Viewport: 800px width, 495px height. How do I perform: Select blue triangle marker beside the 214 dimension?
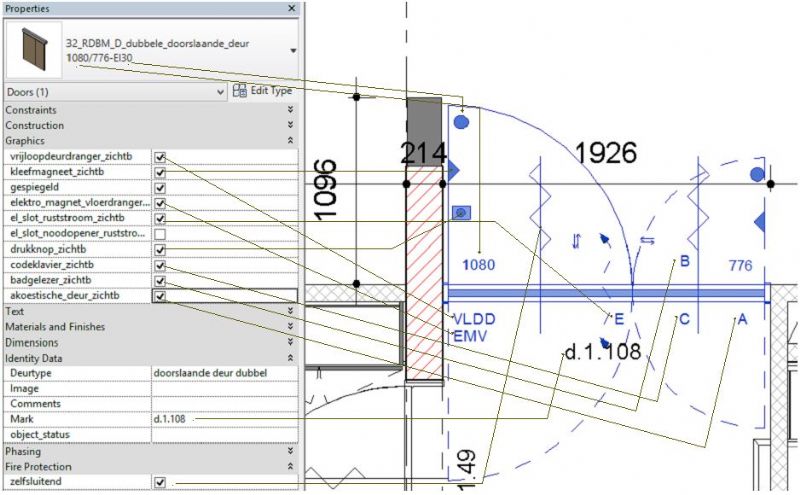(452, 171)
